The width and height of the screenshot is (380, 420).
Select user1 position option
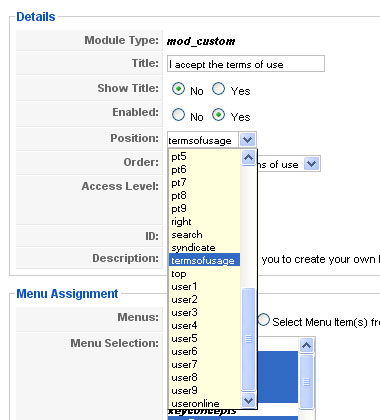pos(204,286)
